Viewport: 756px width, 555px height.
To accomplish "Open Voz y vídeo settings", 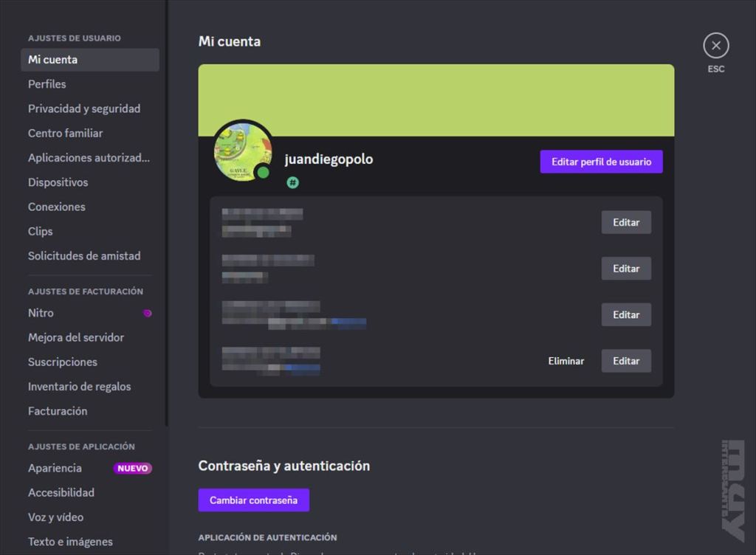I will coord(90,517).
